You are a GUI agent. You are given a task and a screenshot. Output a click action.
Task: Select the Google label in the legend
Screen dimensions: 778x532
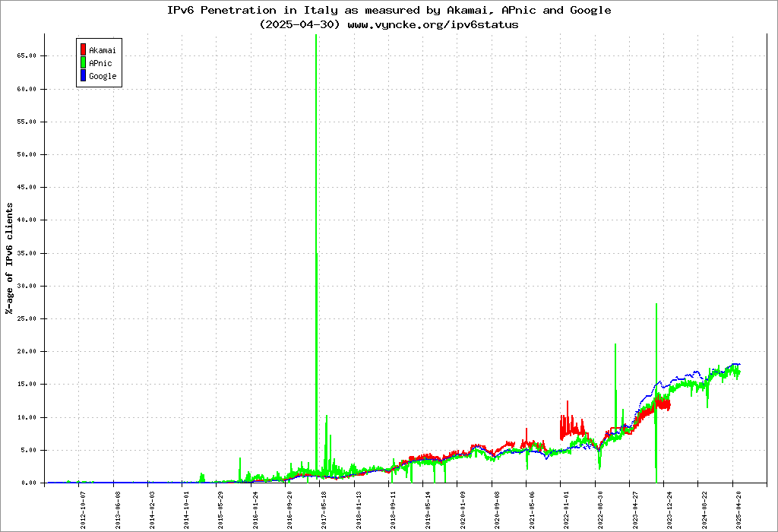pos(103,76)
